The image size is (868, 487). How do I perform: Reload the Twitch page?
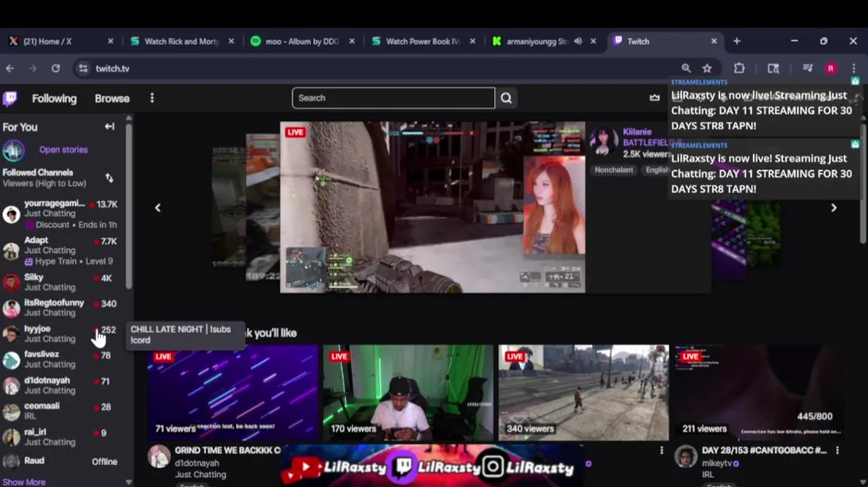tap(55, 68)
